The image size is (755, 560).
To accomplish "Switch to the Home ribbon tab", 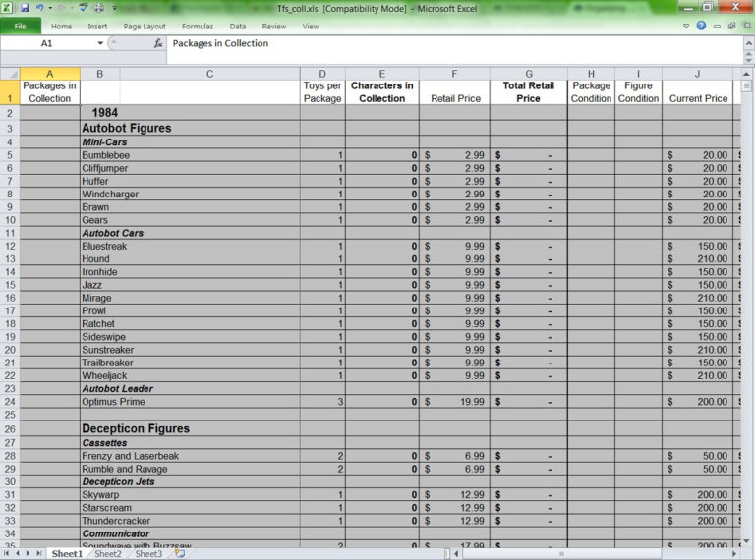I will pyautogui.click(x=62, y=27).
